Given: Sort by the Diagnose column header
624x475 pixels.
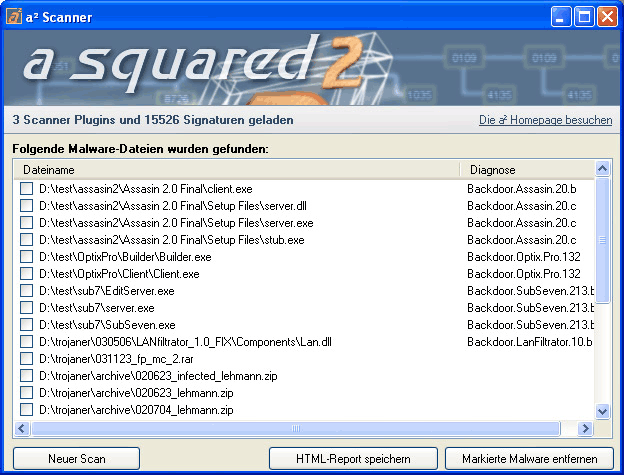Looking at the screenshot, I should (527, 170).
